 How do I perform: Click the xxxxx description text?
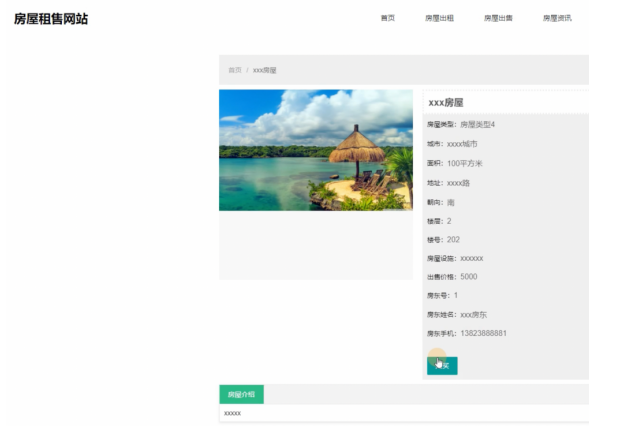(232, 413)
